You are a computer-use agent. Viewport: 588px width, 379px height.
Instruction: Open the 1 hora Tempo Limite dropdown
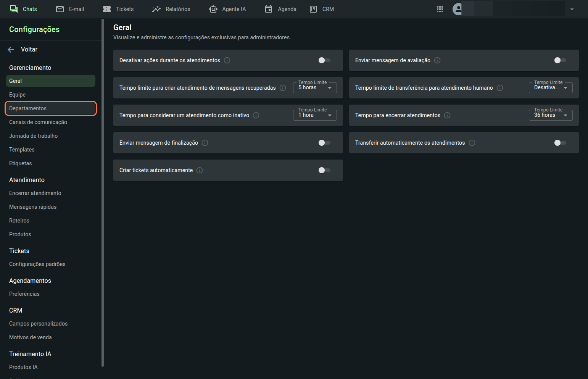pos(315,115)
